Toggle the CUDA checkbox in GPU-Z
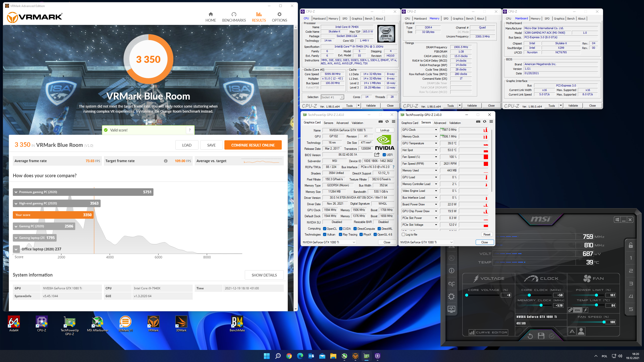The height and width of the screenshot is (362, 644). (341, 229)
